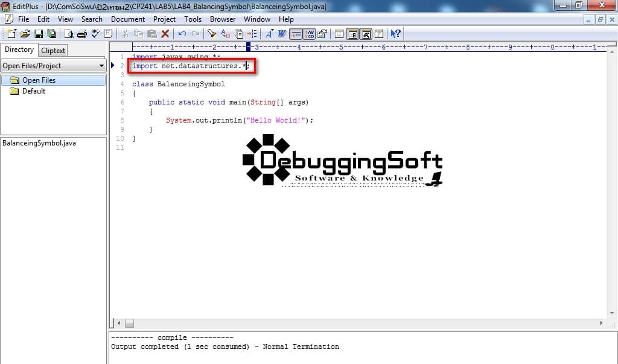The height and width of the screenshot is (364, 618).
Task: Click the hex viewer page icon
Action: click(x=109, y=34)
